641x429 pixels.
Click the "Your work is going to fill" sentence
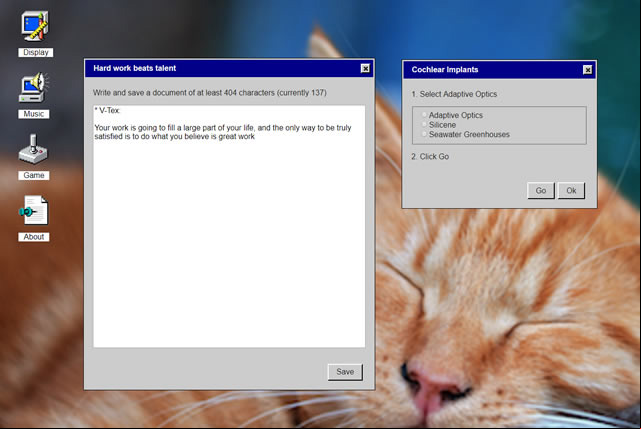(x=223, y=132)
